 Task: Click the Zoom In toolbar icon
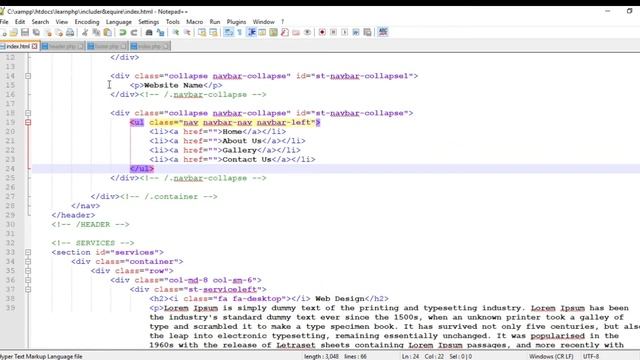pyautogui.click(x=176, y=32)
